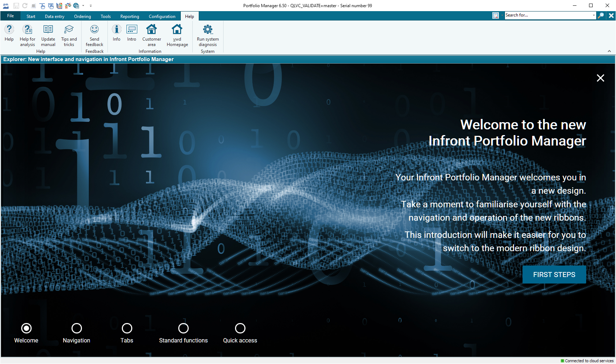Click the FIRST STEPS button
The height and width of the screenshot is (364, 616).
tap(554, 275)
